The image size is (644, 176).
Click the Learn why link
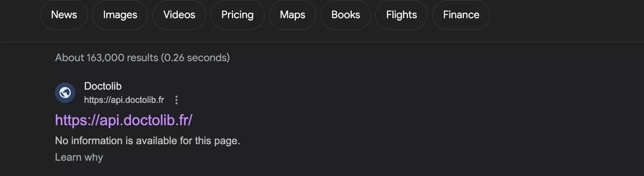click(x=79, y=157)
